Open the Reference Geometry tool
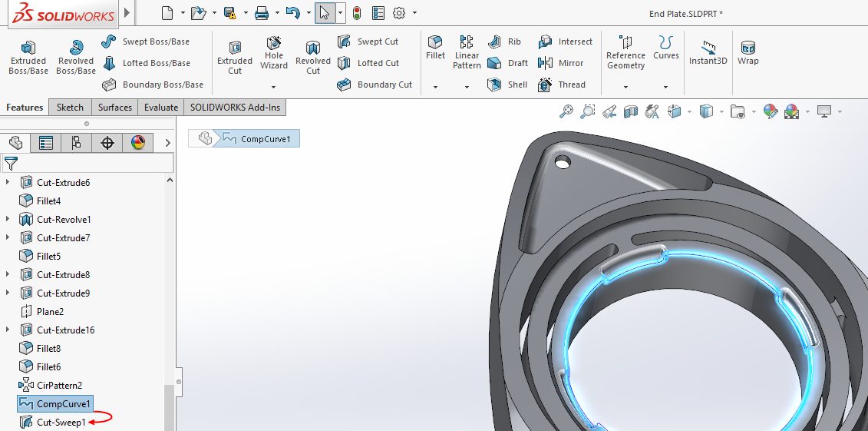 tap(625, 53)
